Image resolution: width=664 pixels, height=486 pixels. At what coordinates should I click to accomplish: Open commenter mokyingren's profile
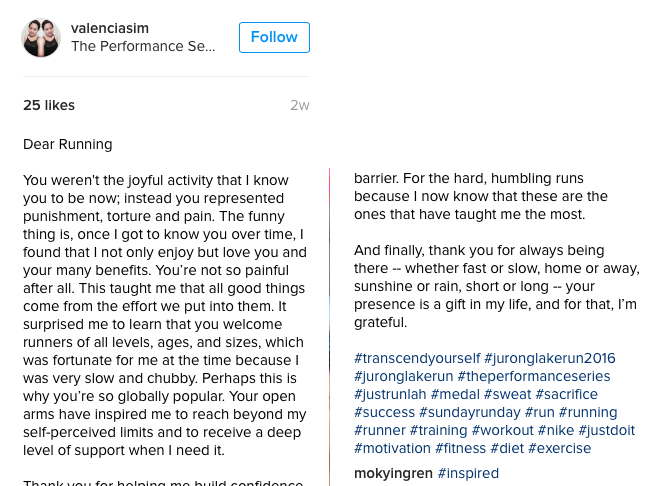[393, 473]
